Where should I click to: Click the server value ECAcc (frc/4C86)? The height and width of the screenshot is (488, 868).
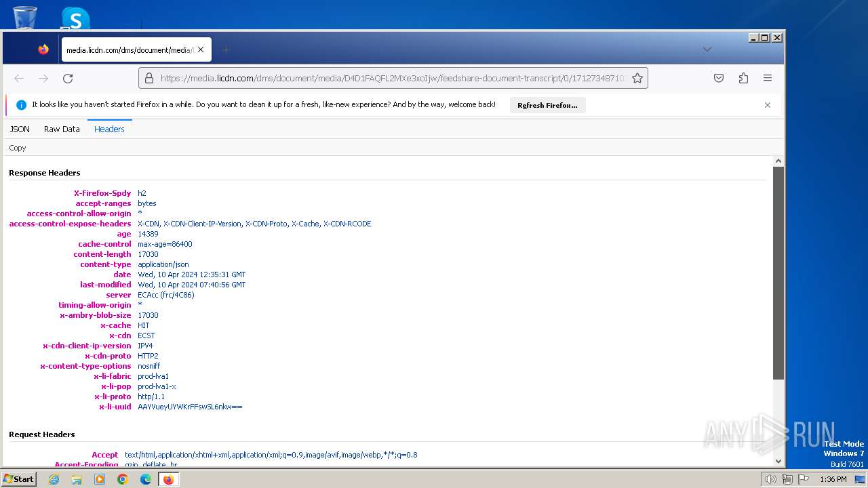coord(166,295)
